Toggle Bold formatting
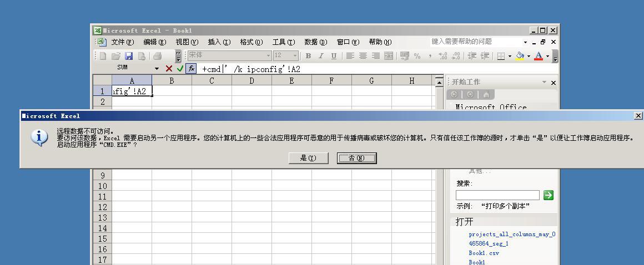Viewport: 644px width, 265px height. point(308,56)
